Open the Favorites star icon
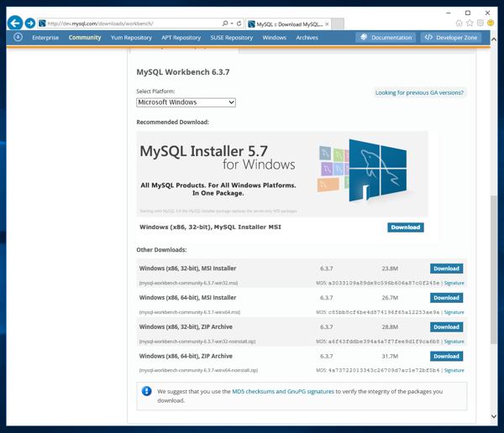The width and height of the screenshot is (504, 433). [470, 23]
